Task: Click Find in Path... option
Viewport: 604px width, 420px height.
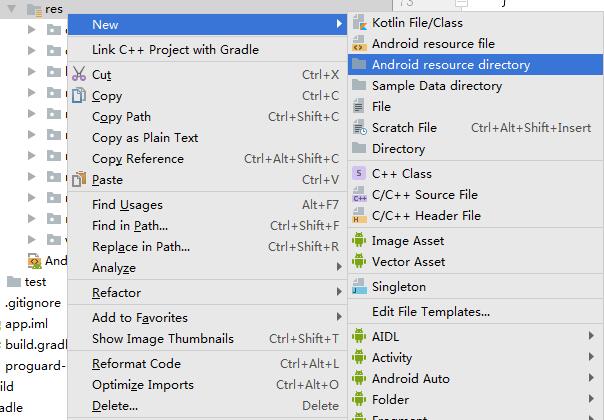Action: coord(207,226)
